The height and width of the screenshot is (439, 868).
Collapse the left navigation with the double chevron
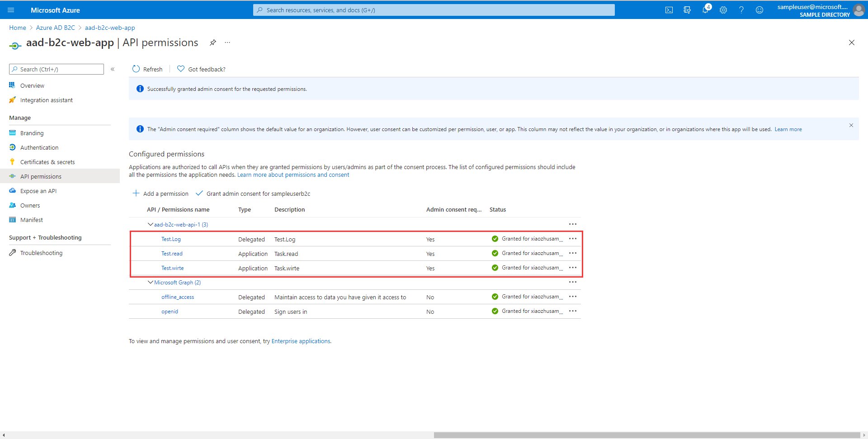(113, 69)
